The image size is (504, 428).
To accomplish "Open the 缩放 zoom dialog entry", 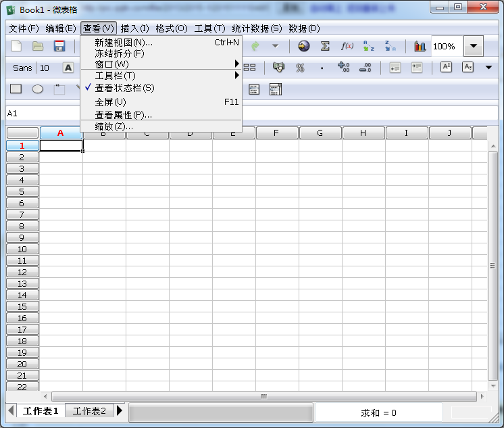I will click(x=114, y=126).
